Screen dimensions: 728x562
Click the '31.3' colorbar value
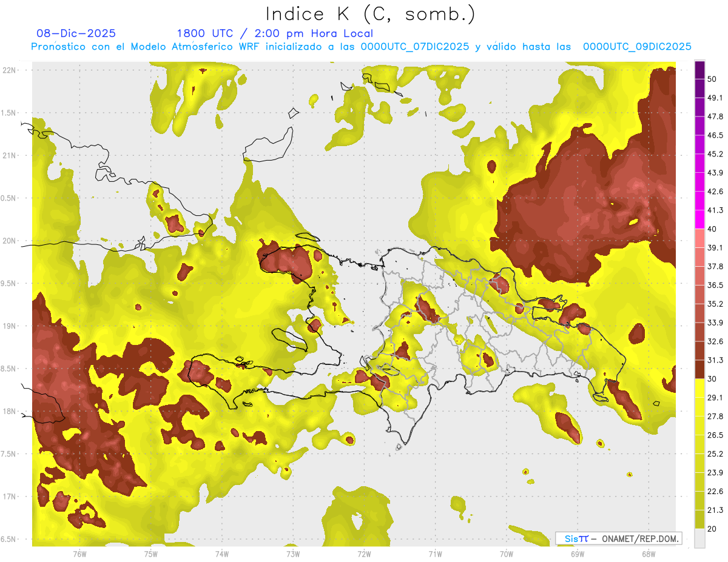(x=715, y=360)
